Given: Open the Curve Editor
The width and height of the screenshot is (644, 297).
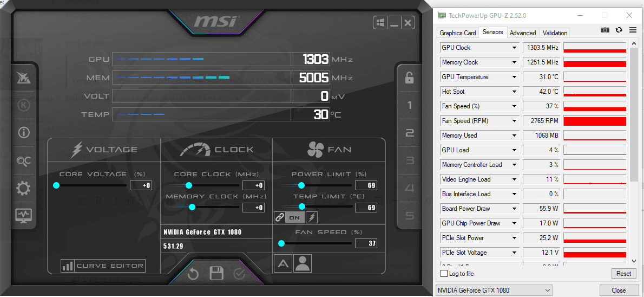Looking at the screenshot, I should coord(103,266).
